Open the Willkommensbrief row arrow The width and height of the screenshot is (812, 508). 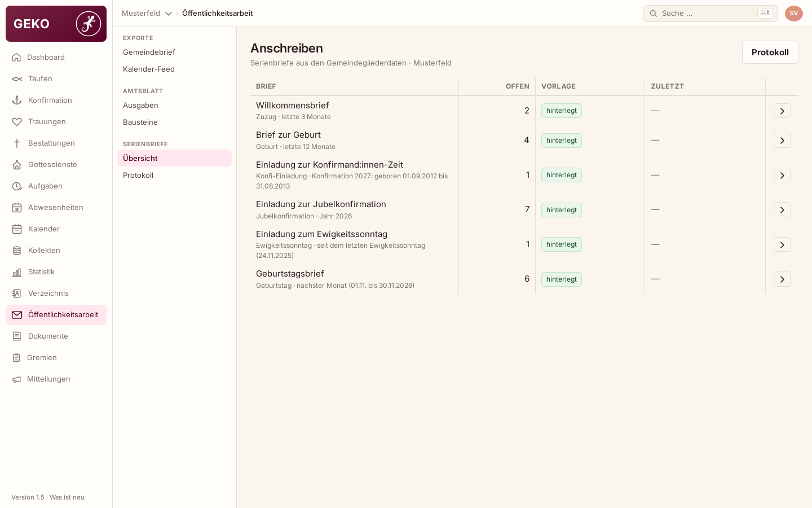coord(782,111)
